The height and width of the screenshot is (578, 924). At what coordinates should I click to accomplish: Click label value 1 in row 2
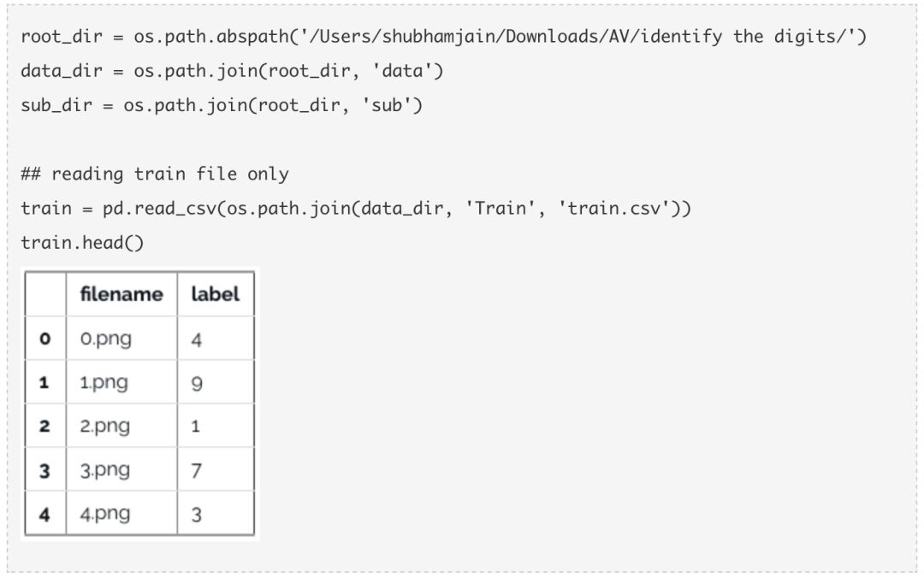[196, 427]
